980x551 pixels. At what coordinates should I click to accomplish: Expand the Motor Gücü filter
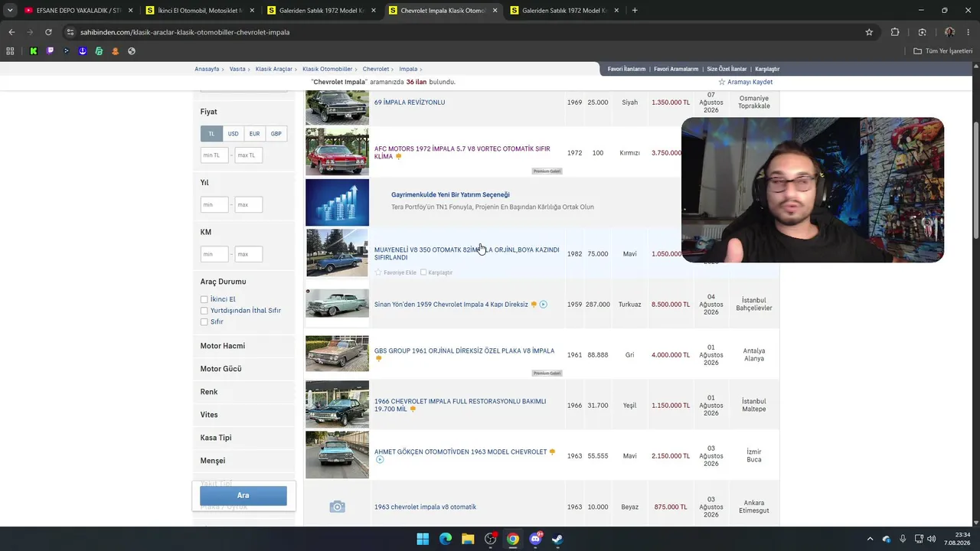tap(221, 369)
